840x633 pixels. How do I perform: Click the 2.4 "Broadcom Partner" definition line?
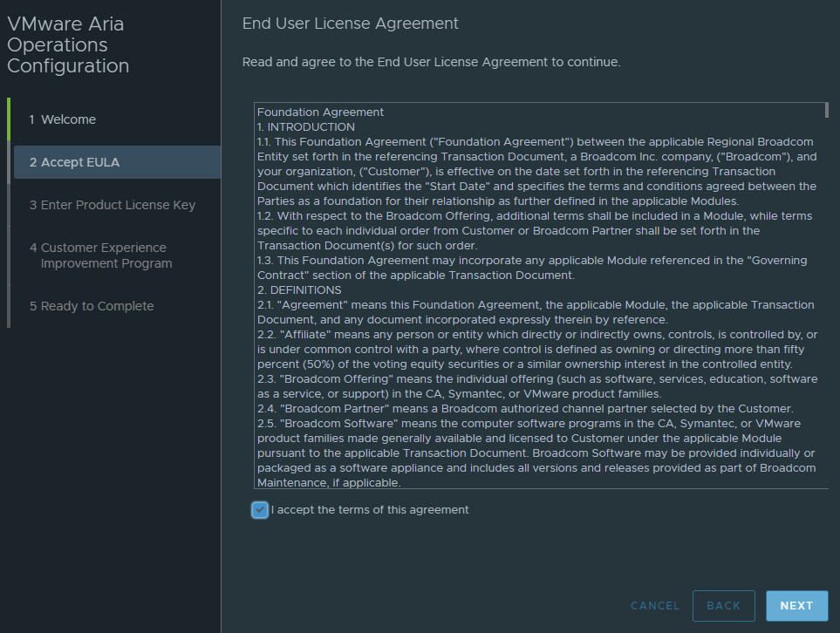click(x=525, y=409)
